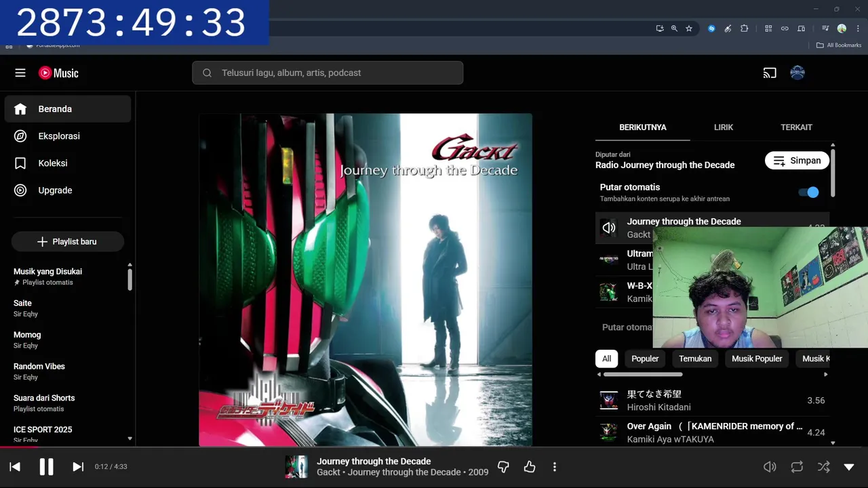
Task: Click the Ultra queue item thumbnail
Action: pos(609,260)
